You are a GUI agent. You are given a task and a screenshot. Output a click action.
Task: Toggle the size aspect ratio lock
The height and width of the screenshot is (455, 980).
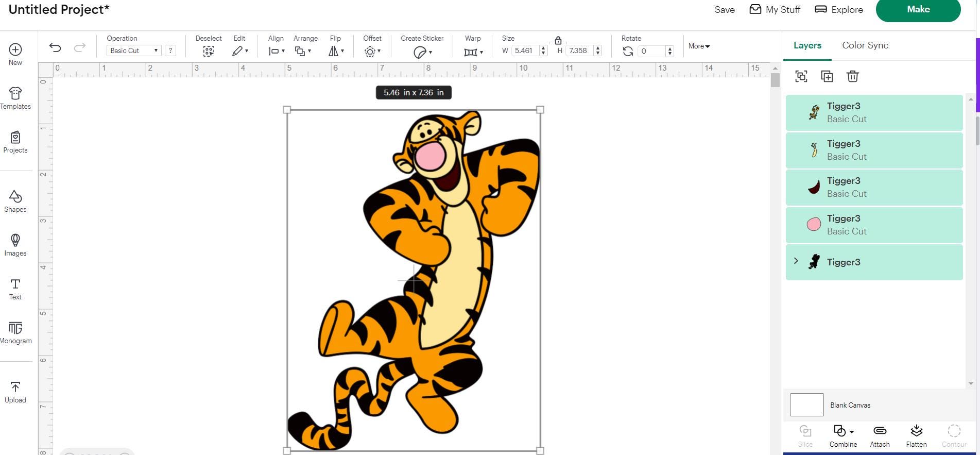[558, 40]
